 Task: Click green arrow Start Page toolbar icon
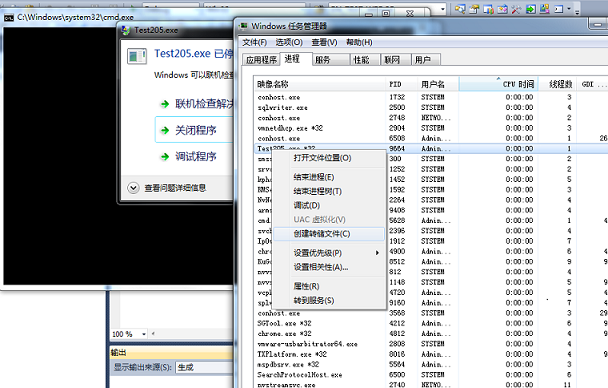(x=530, y=9)
